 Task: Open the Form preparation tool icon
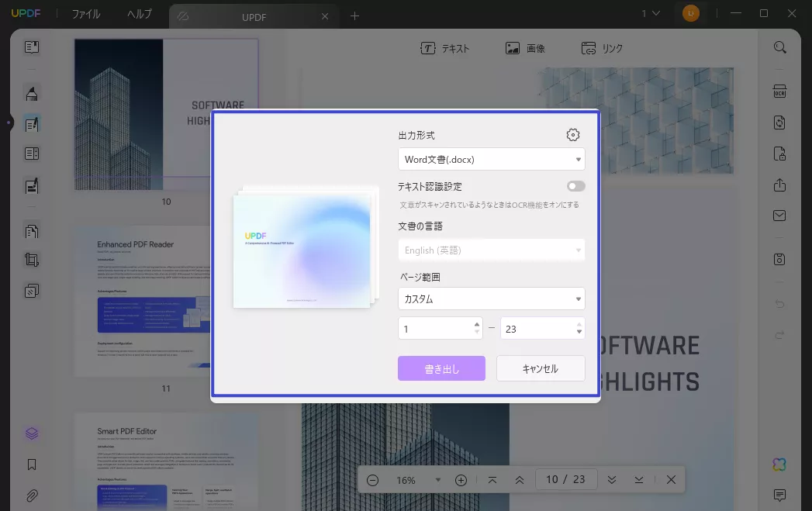point(32,154)
